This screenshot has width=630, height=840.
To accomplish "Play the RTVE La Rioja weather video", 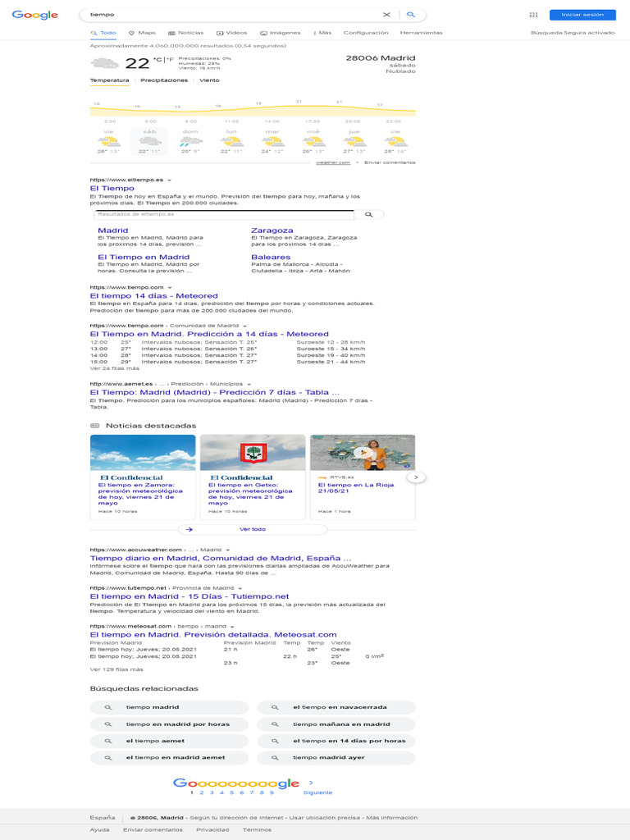I will 363,453.
